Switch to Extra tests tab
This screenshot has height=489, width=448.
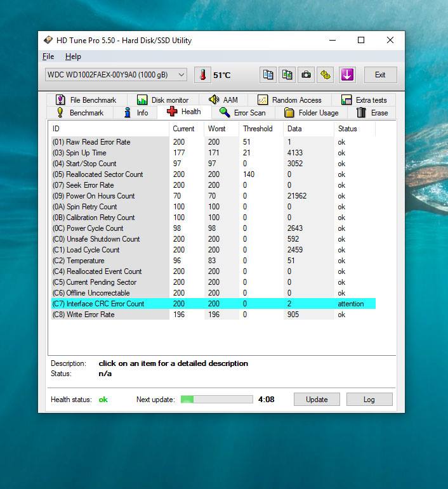[x=364, y=100]
